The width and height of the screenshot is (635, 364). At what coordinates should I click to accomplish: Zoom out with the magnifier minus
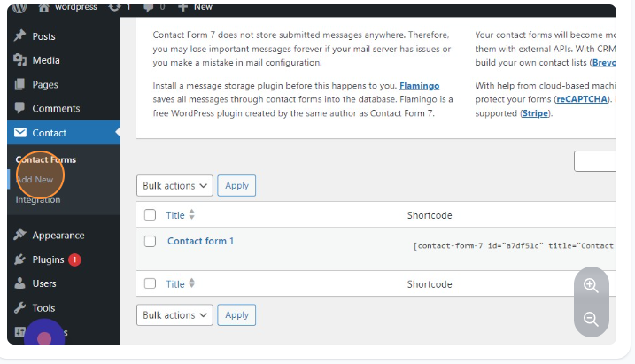(591, 319)
